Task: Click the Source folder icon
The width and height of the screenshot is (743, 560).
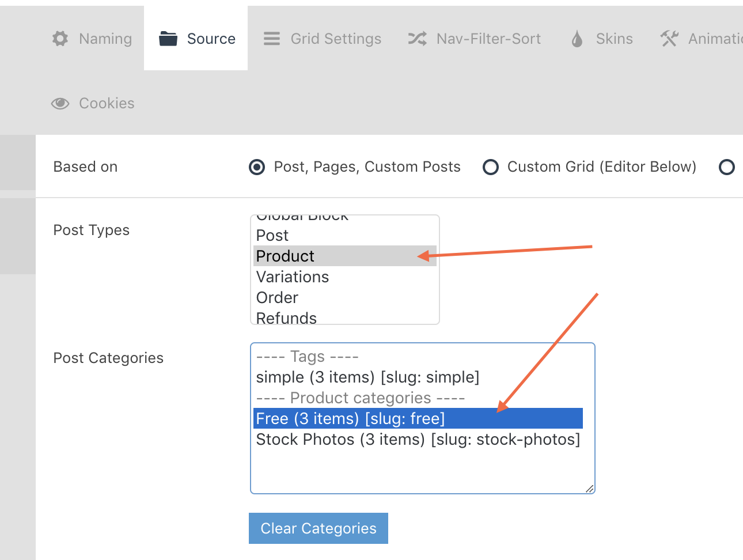Action: tap(168, 39)
